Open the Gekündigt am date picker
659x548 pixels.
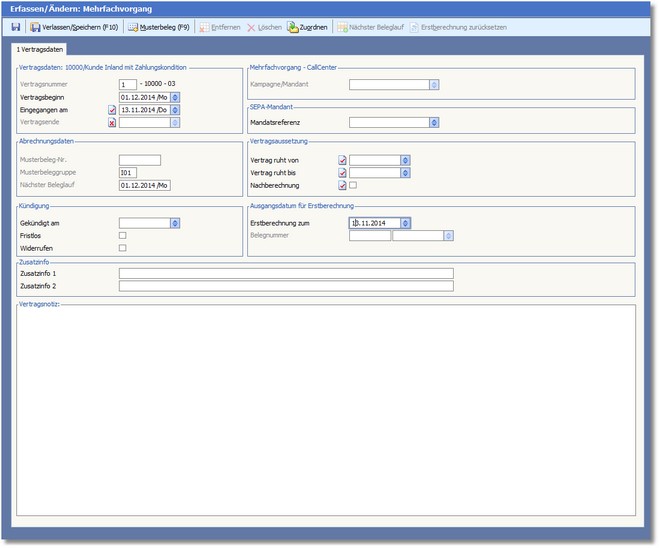pyautogui.click(x=175, y=223)
